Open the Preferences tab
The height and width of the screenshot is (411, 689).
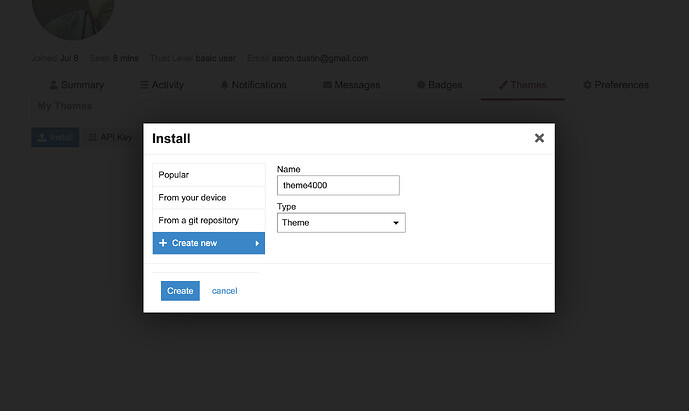pyautogui.click(x=616, y=85)
